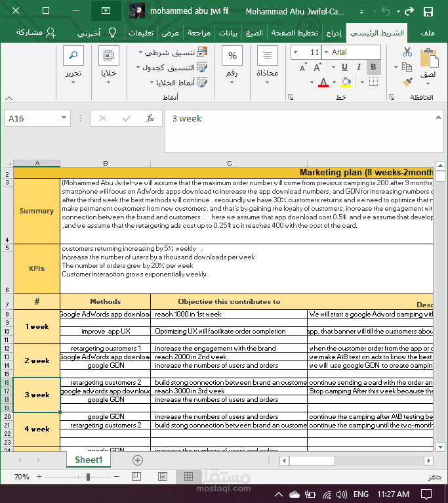Image resolution: width=448 pixels, height=503 pixels.
Task: Select column B header
Action: click(x=106, y=163)
